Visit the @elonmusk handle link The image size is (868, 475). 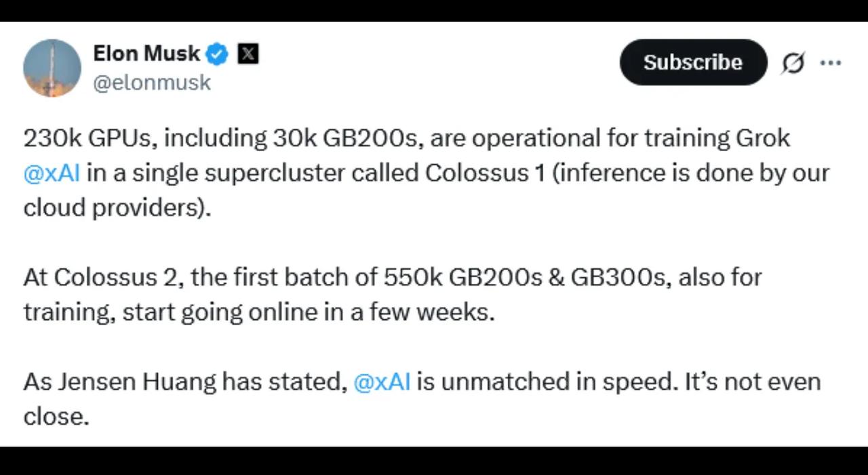click(x=152, y=83)
